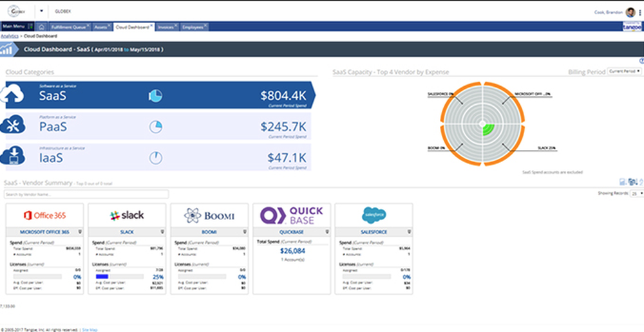This screenshot has width=644, height=332.
Task: Open the SALESFORCE vendor link
Action: [374, 232]
